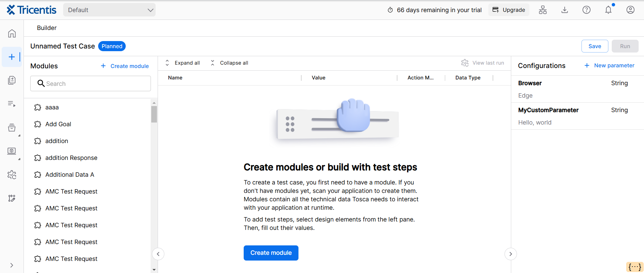Click the Home icon in left sidebar
The height and width of the screenshot is (273, 644).
[12, 33]
